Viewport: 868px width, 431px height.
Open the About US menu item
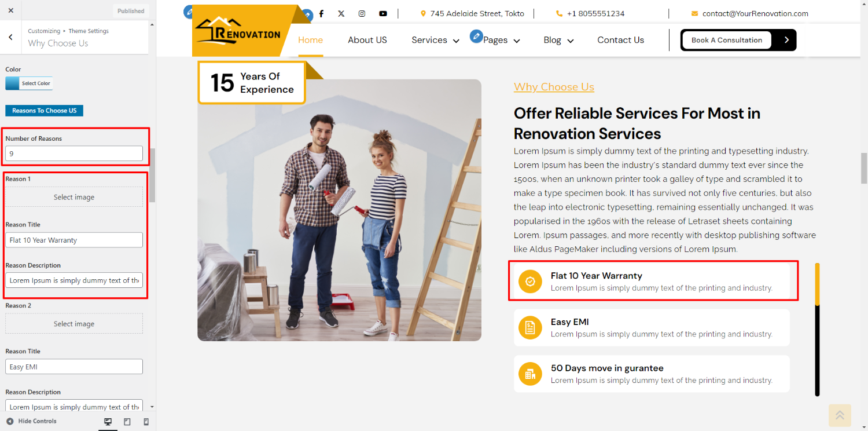(x=367, y=40)
